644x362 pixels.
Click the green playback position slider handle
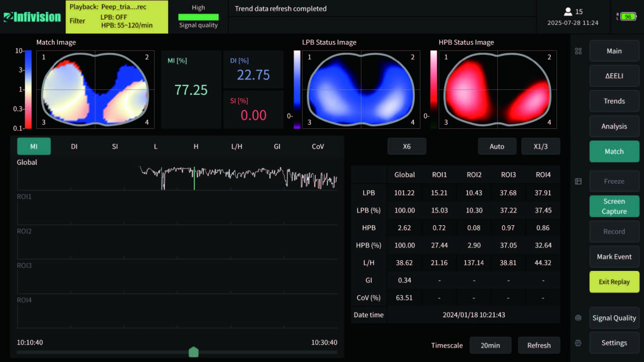coord(194,352)
